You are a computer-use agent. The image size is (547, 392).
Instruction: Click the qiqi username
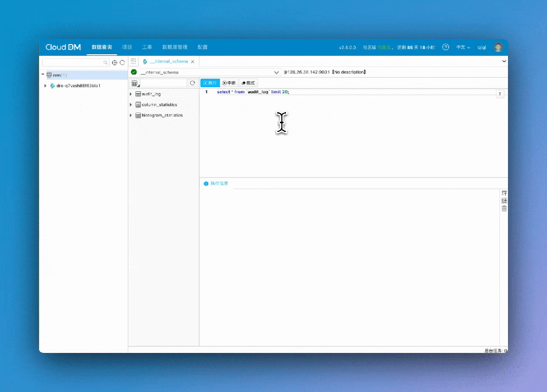[x=482, y=48]
